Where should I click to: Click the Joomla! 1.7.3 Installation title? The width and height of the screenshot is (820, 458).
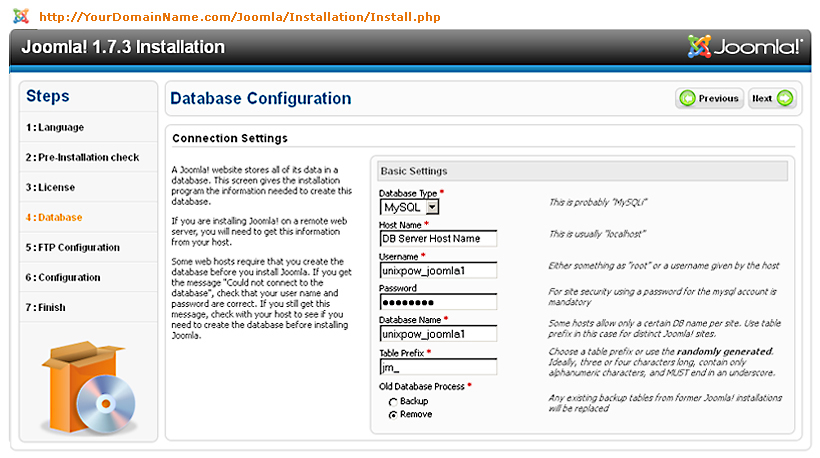coord(123,47)
